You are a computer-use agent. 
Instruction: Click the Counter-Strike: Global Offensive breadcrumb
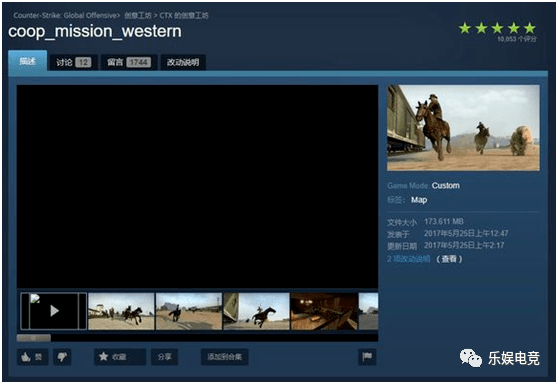pos(65,15)
